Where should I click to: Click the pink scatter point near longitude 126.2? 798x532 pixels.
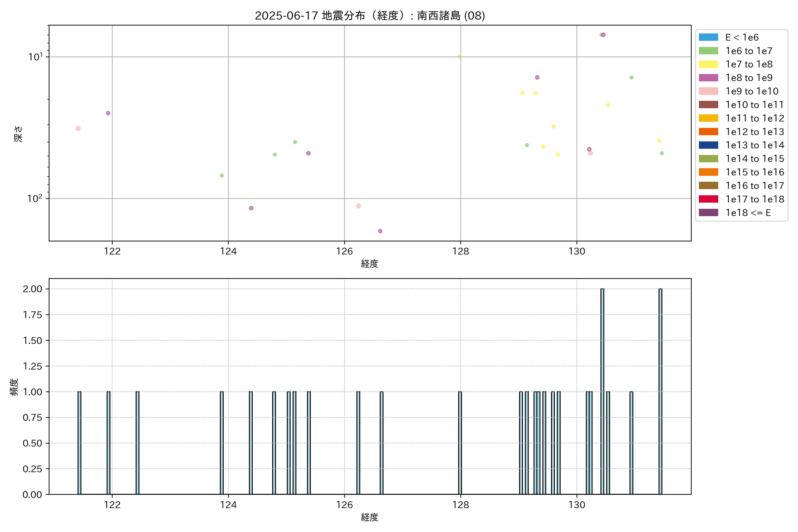[x=358, y=206]
